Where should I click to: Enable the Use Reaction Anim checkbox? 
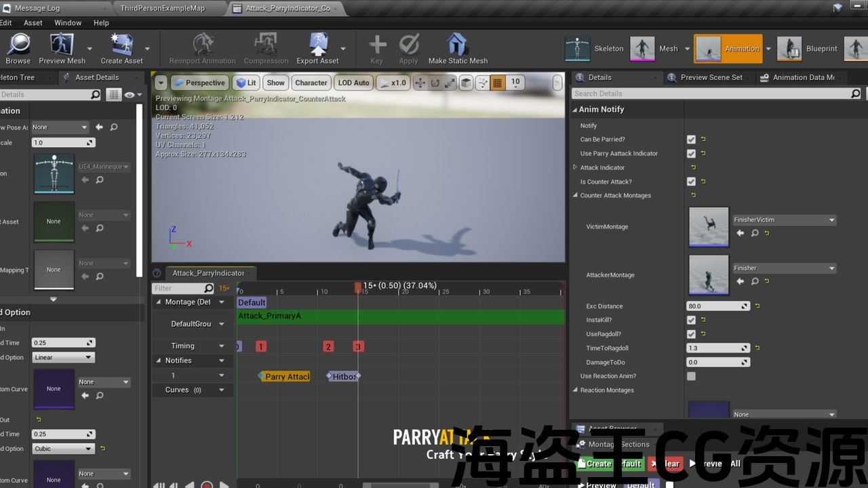691,376
